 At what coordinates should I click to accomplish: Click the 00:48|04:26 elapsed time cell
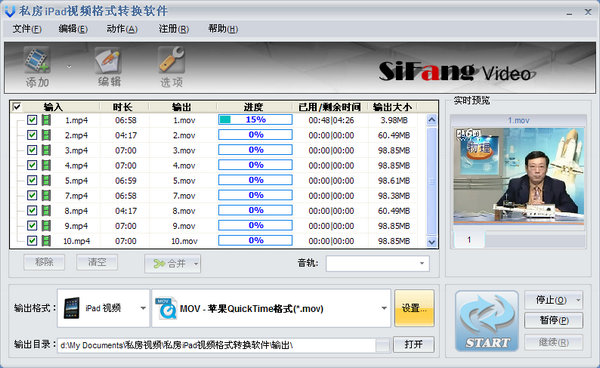coord(331,120)
